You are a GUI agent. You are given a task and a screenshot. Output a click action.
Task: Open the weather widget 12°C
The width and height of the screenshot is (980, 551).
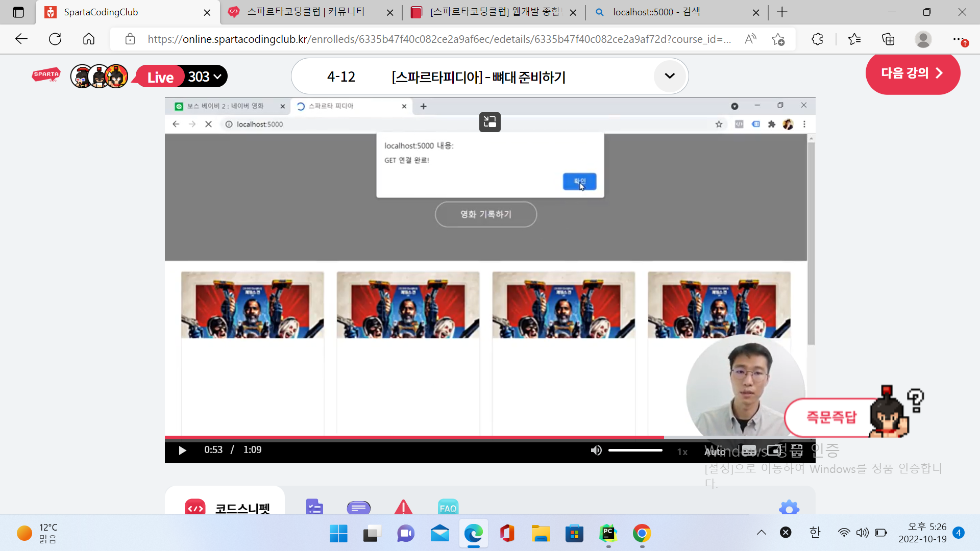(x=37, y=533)
